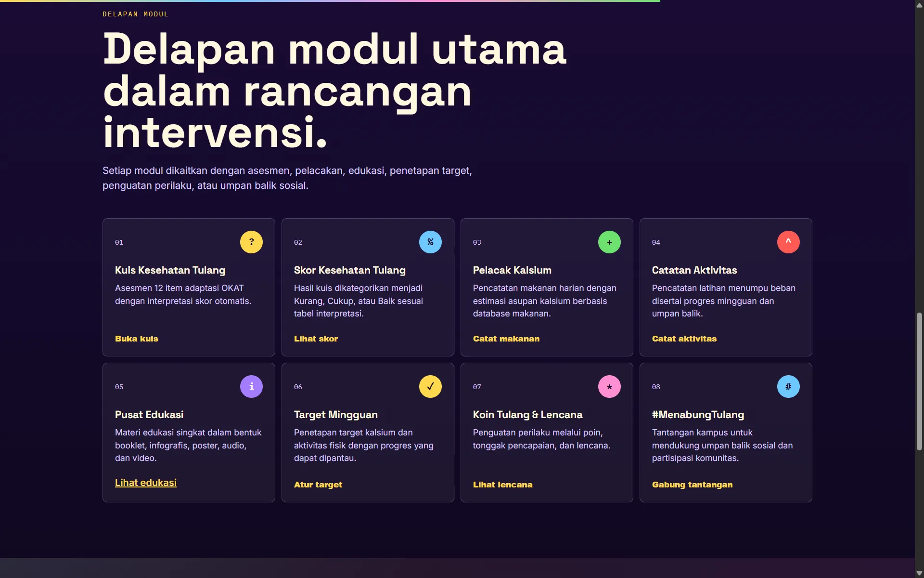
Task: Click the Asesmen 12 item adaptasi OKAT description
Action: coord(183,294)
